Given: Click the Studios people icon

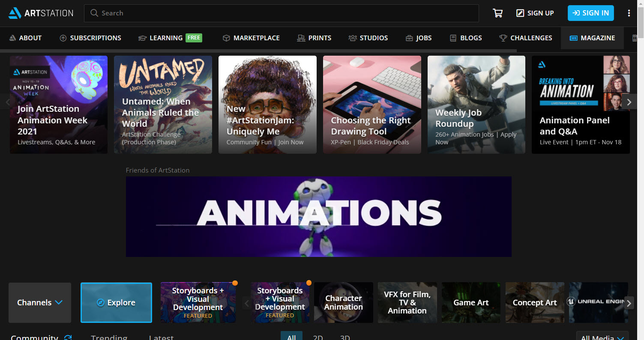Looking at the screenshot, I should 353,38.
